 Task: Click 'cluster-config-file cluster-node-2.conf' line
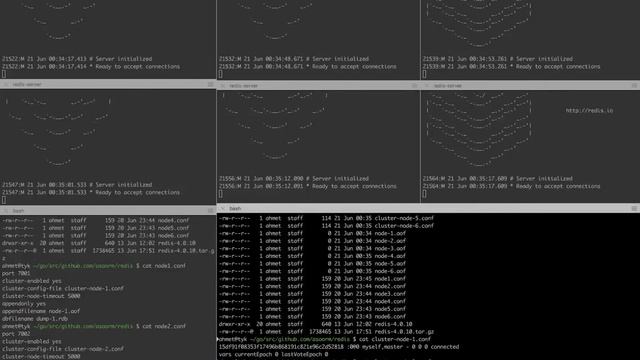click(63, 349)
